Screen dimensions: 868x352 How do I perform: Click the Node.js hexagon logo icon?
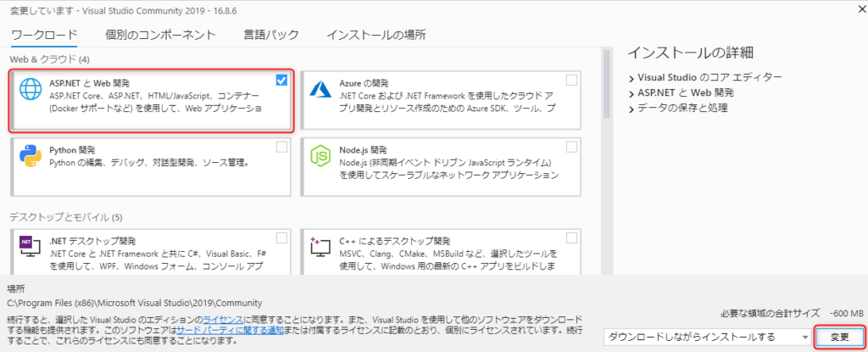point(320,156)
